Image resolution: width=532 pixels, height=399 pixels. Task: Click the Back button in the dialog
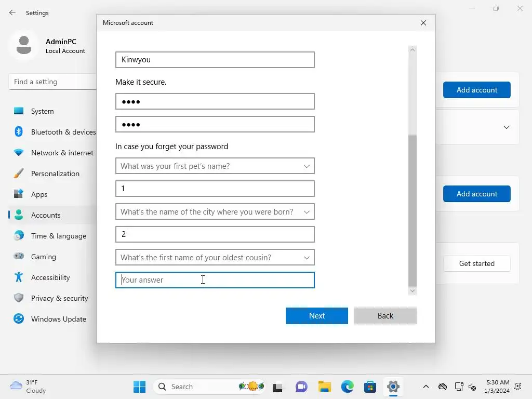coord(385,316)
